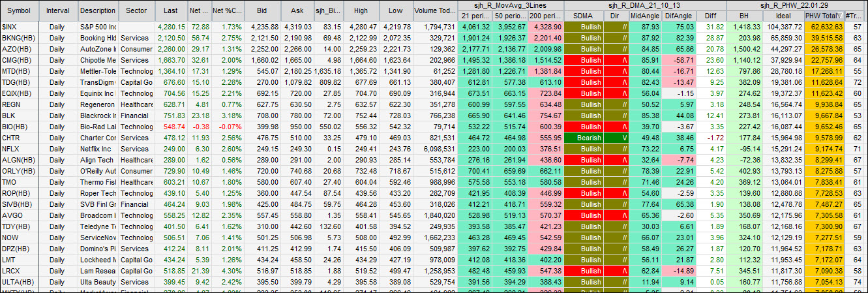This screenshot has height=293, width=868.
Task: Click the green Bearish SDMA cell for CHTR
Action: click(x=583, y=138)
